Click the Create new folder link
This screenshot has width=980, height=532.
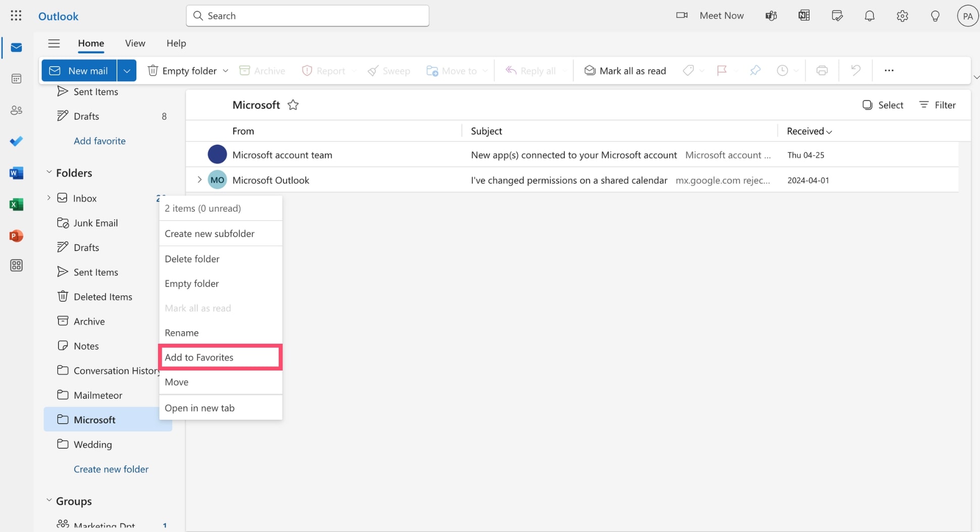(x=111, y=469)
